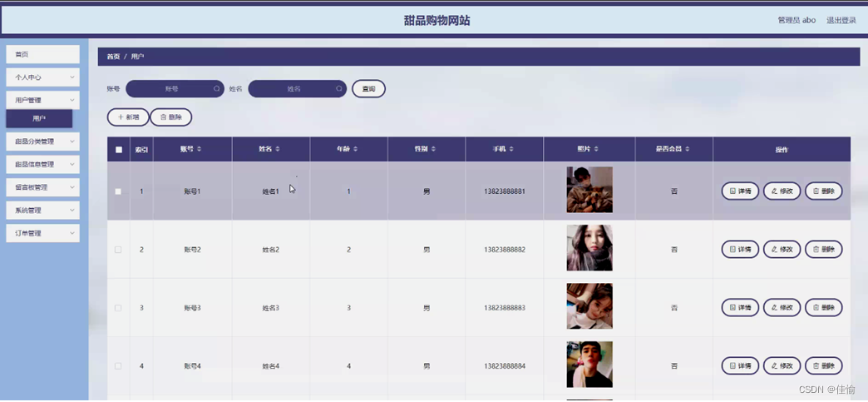Sort by 姓名 column arrows
868x402 pixels.
tap(278, 150)
